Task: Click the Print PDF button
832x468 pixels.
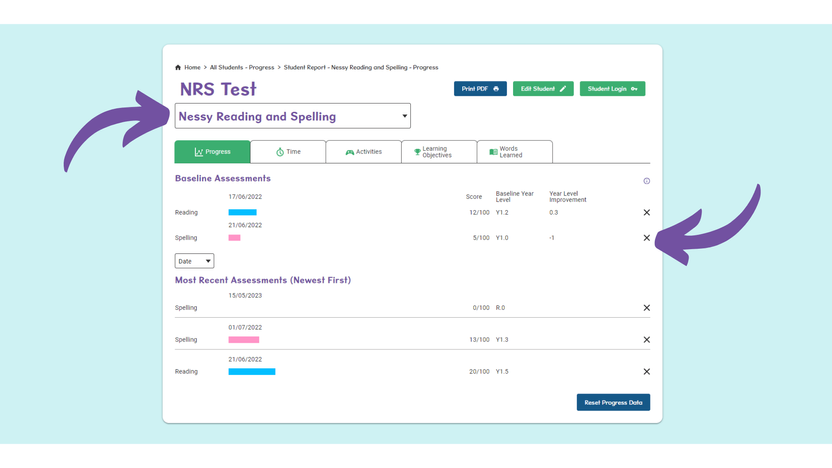Action: pos(480,89)
